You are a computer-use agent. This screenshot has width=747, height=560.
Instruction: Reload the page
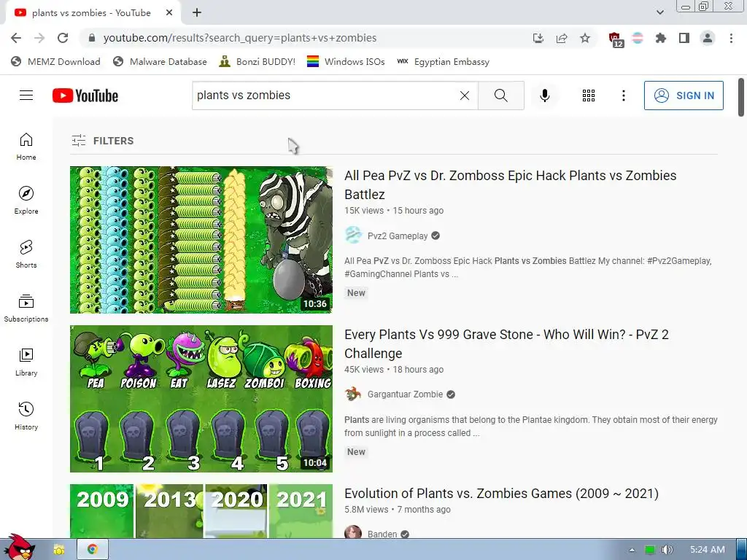(x=63, y=38)
